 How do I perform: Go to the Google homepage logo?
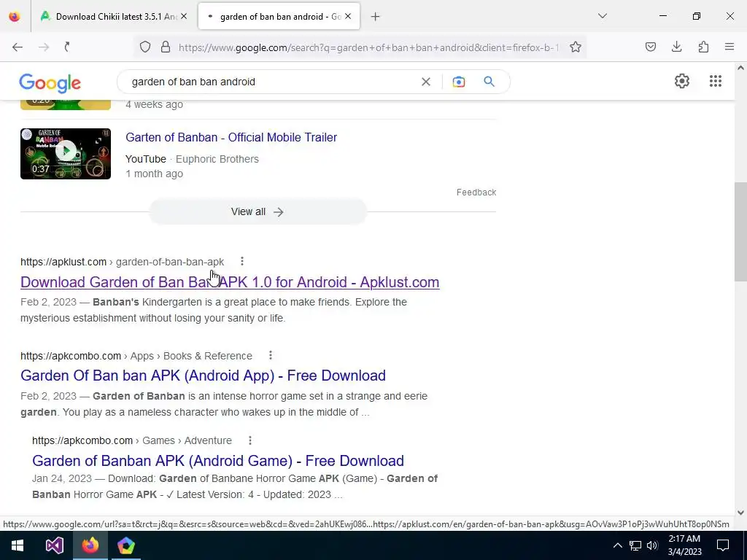[x=50, y=83]
